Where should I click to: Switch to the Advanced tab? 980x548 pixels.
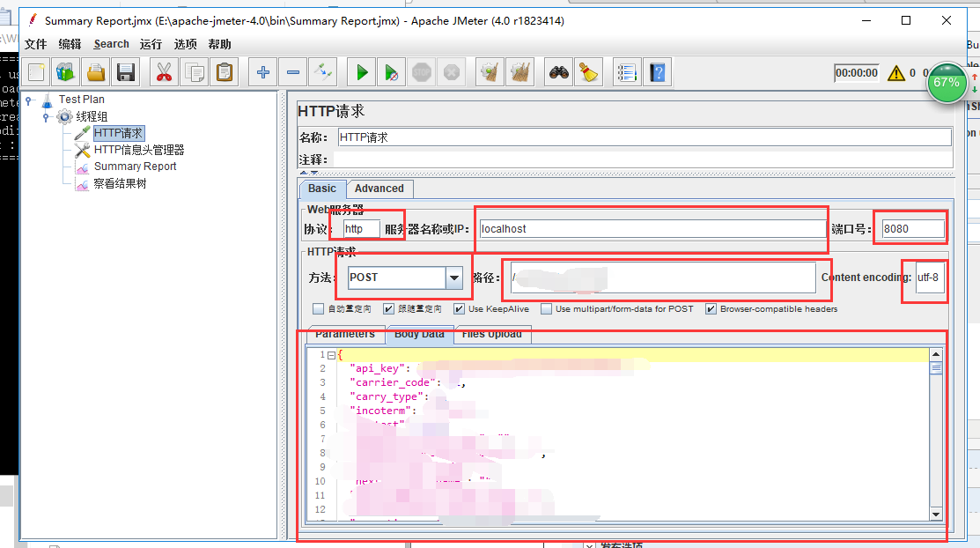(x=379, y=189)
